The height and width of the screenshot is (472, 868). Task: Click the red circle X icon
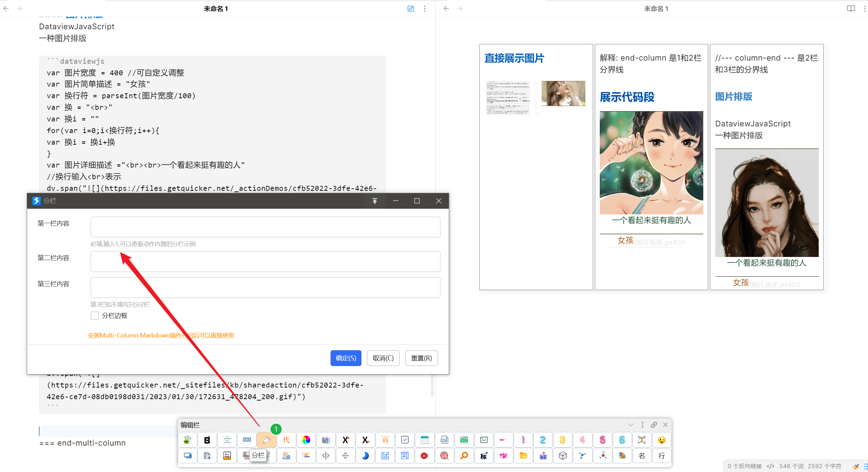coord(425,456)
